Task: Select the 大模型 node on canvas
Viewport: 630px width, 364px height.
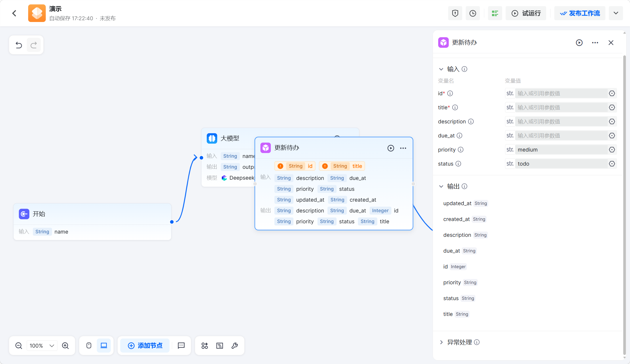Action: click(230, 138)
